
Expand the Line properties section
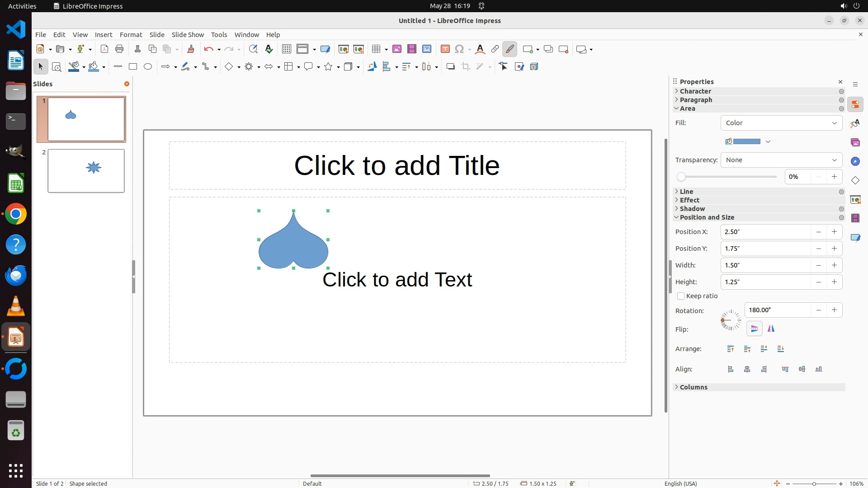(x=686, y=192)
